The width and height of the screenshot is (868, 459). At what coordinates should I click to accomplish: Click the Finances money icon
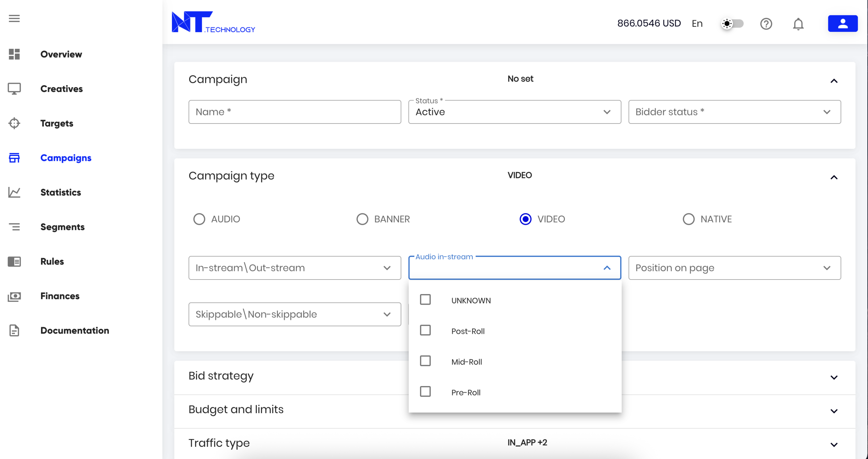(x=14, y=296)
